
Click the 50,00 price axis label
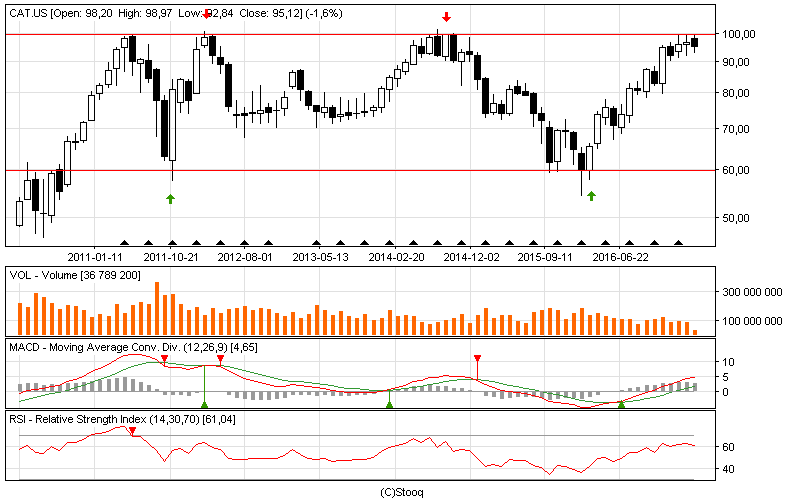click(x=735, y=218)
